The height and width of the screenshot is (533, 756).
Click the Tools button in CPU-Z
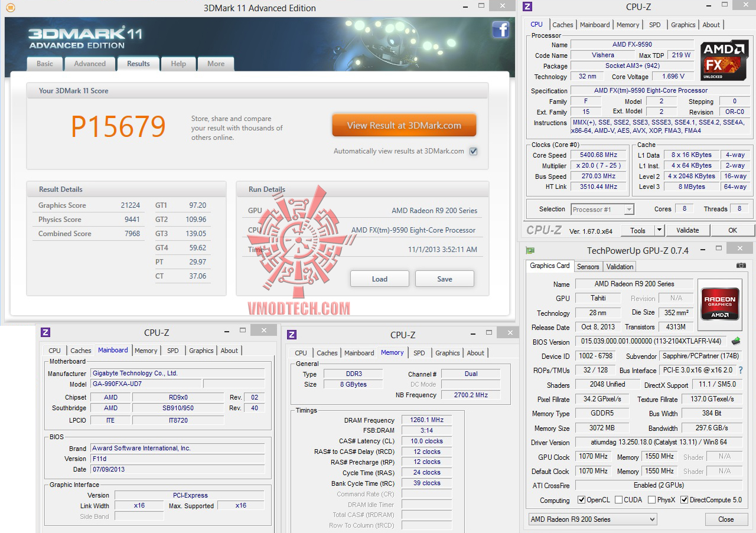pos(638,230)
